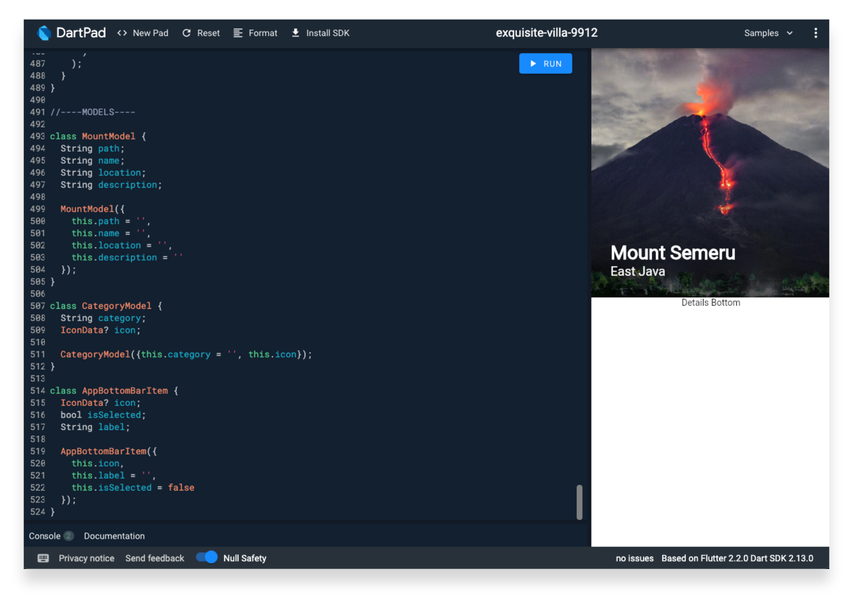Click 'AppBottomBarItem({' constructor on line 519
Image resolution: width=857 pixels, height=616 pixels.
tap(109, 451)
